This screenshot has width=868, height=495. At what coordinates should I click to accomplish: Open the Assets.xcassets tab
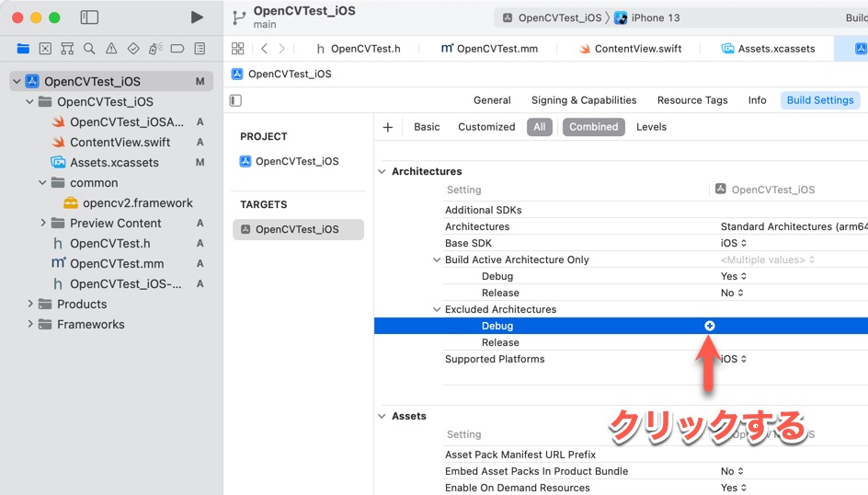(768, 49)
